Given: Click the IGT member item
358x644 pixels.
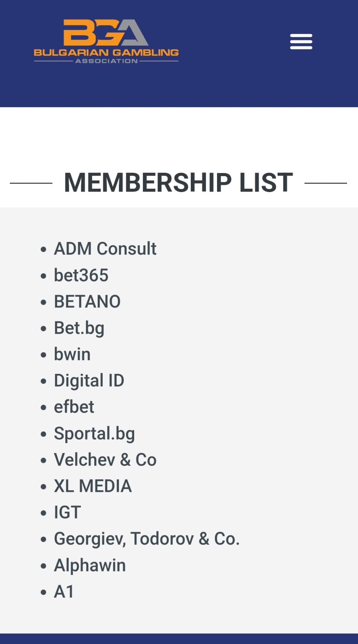Looking at the screenshot, I should tap(67, 512).
